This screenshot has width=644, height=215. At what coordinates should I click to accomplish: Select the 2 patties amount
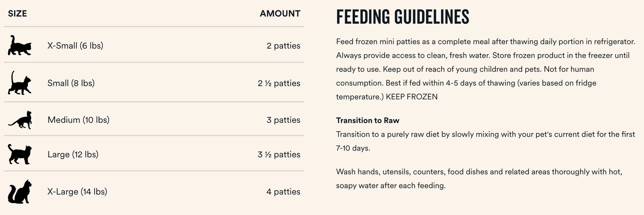(283, 46)
